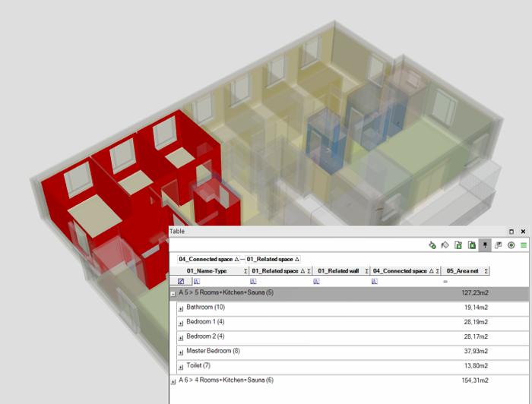
Task: Click the 127,23m2 area value
Action: (475, 293)
